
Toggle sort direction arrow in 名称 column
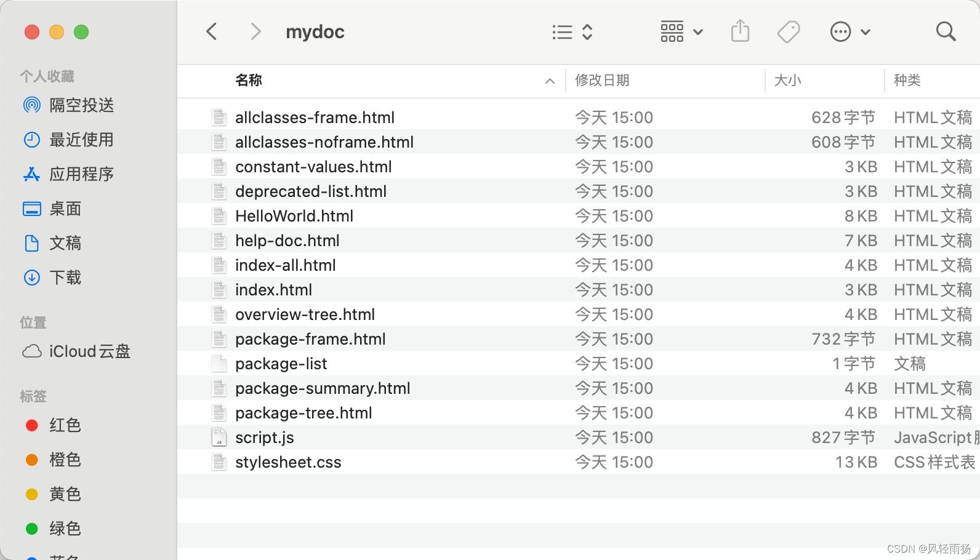tap(550, 81)
